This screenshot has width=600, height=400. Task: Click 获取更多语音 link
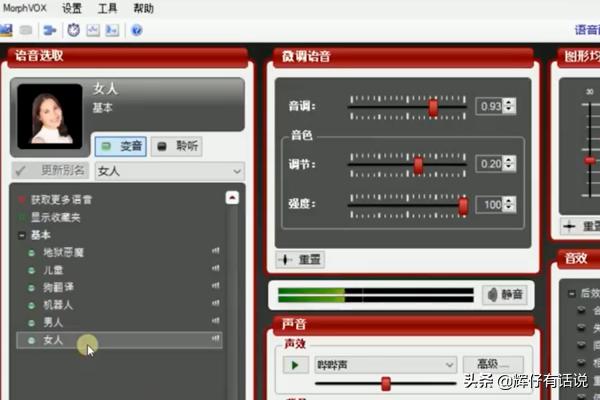pos(61,200)
